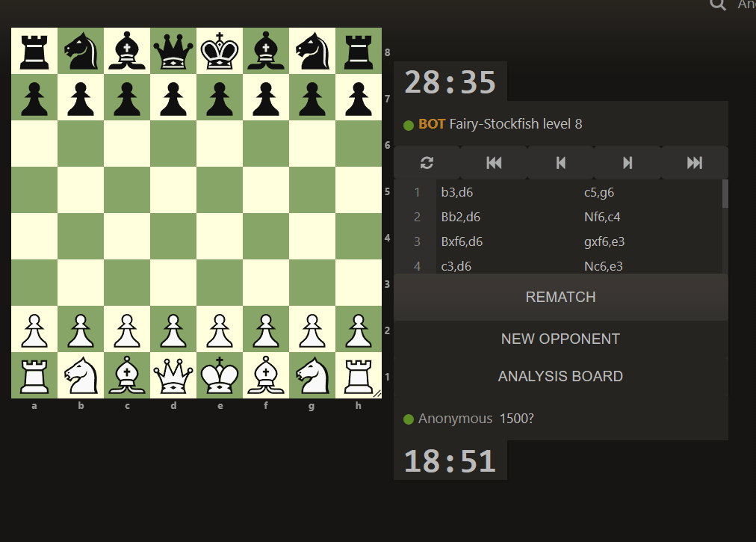This screenshot has width=756, height=542.
Task: Select the white knight on b1
Action: 81,375
